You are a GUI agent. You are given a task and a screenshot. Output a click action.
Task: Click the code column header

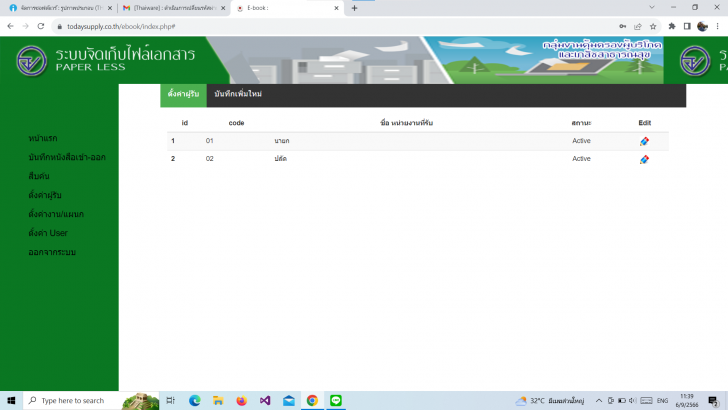pos(236,123)
